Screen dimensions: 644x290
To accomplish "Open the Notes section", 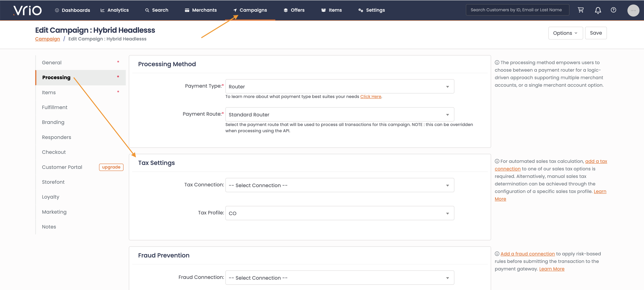I will coord(81,227).
